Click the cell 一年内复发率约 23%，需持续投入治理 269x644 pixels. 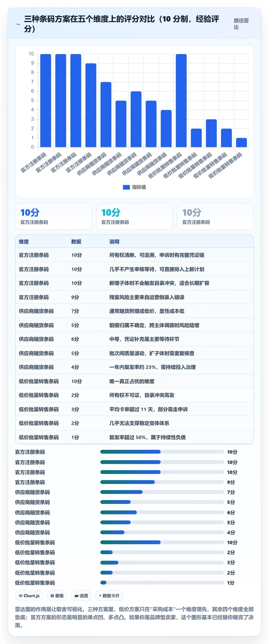tap(152, 367)
